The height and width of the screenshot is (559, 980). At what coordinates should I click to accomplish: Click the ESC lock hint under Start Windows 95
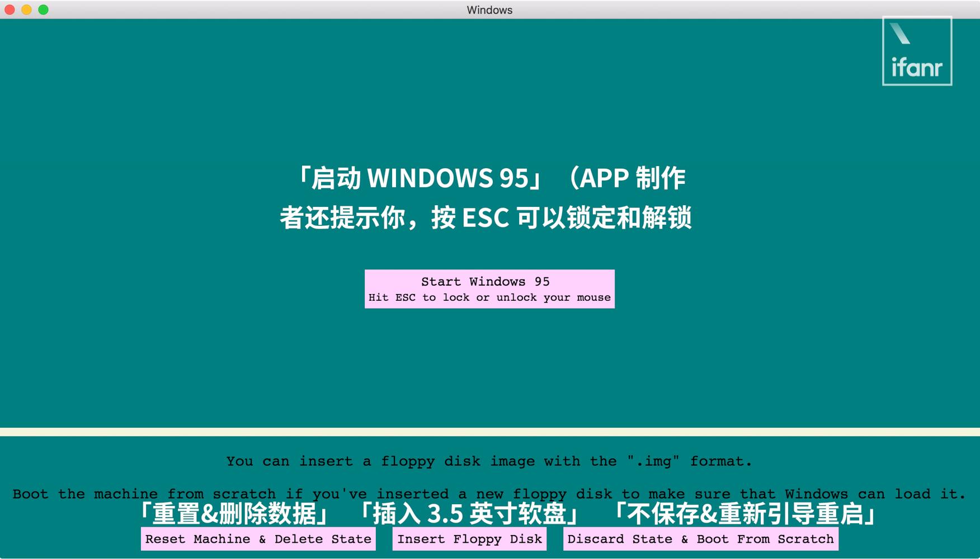(x=489, y=297)
